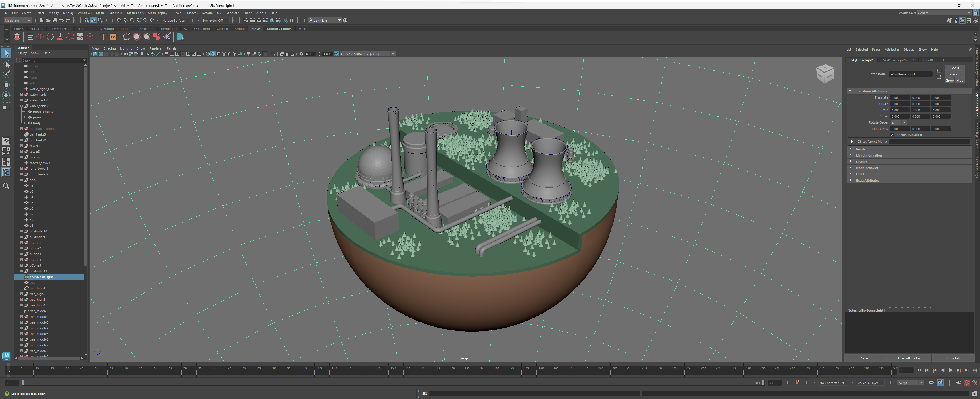The image size is (980, 399).
Task: Open the Rotate Order xyz dropdown
Action: [x=898, y=122]
